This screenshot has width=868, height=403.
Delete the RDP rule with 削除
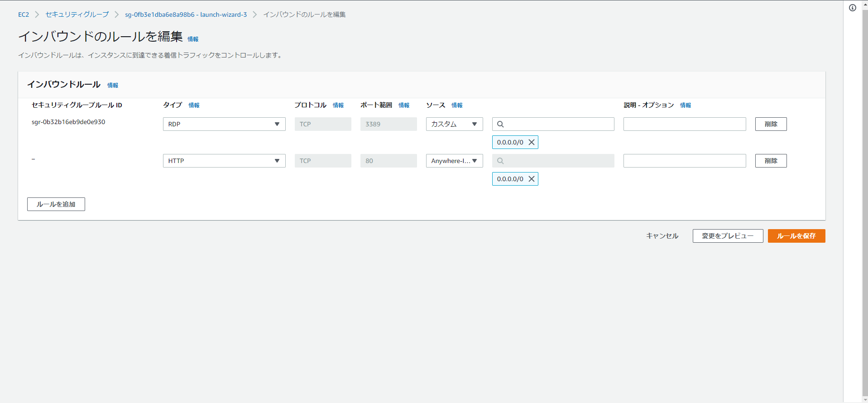[x=771, y=124]
